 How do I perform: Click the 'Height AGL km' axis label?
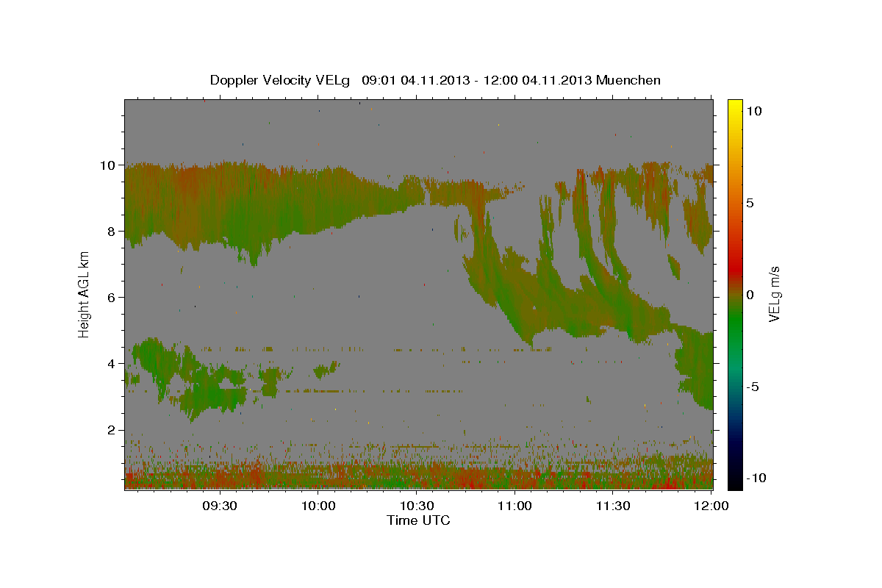point(84,294)
